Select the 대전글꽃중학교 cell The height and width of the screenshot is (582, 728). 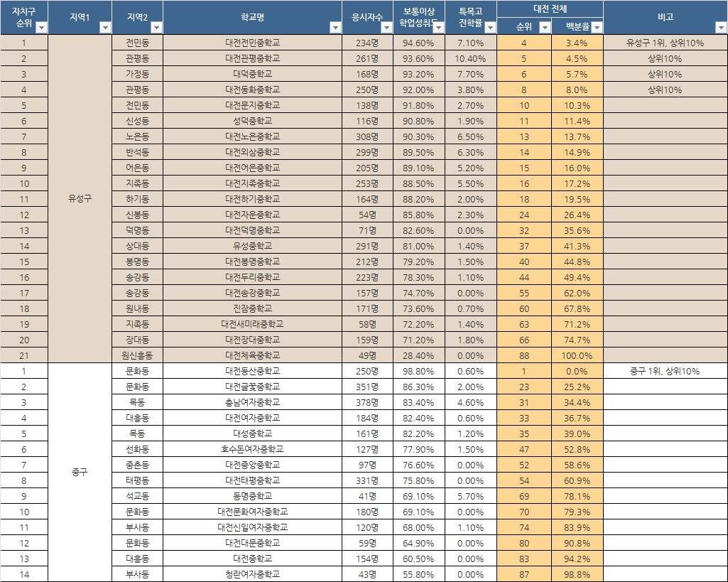(253, 387)
